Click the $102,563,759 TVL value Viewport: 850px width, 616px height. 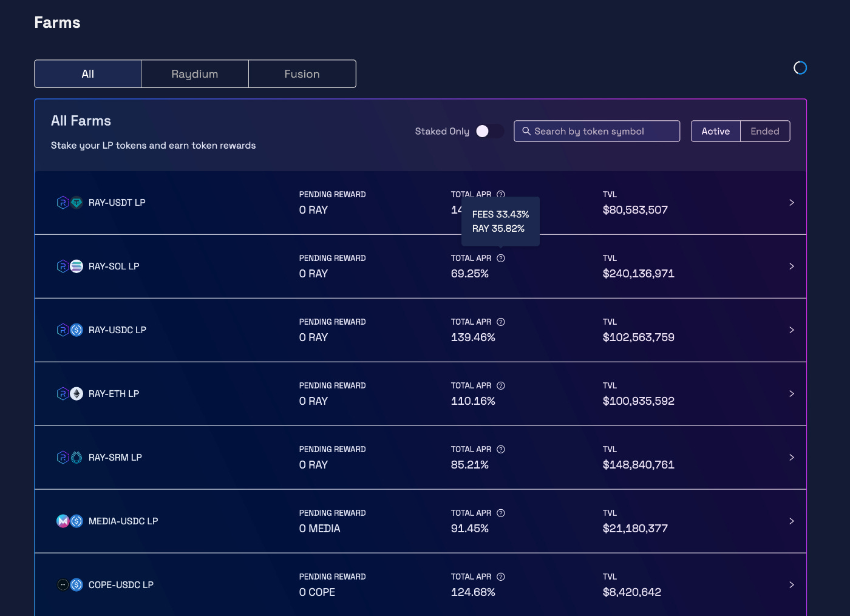pyautogui.click(x=639, y=337)
